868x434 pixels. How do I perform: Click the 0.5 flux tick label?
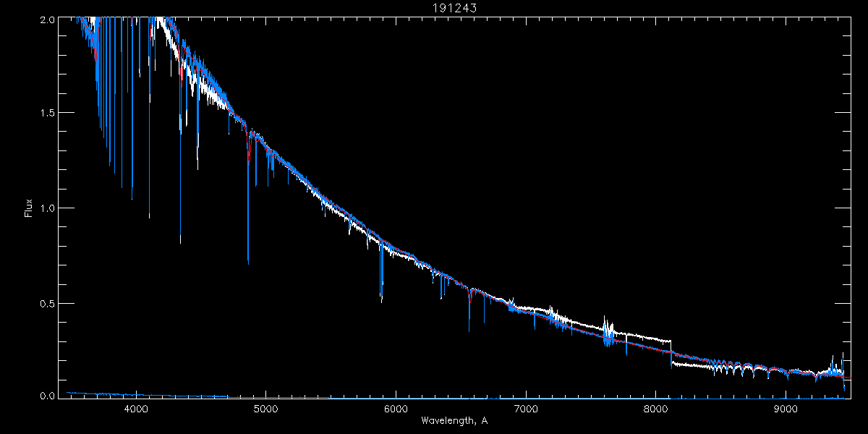[48, 303]
